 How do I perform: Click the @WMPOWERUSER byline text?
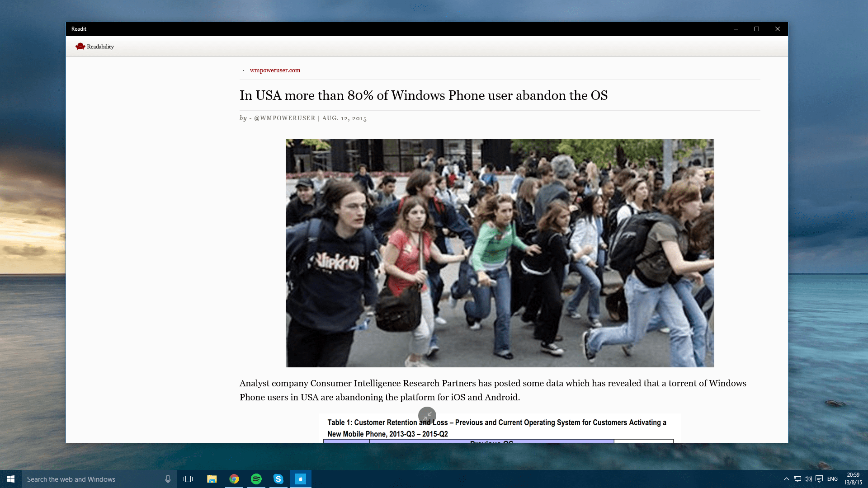pos(284,118)
